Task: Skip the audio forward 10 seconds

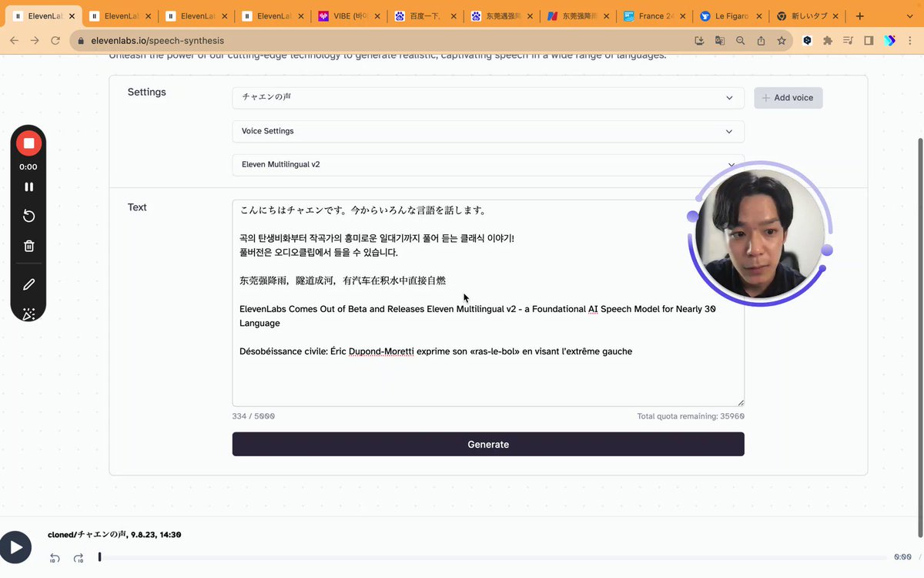Action: 79,558
